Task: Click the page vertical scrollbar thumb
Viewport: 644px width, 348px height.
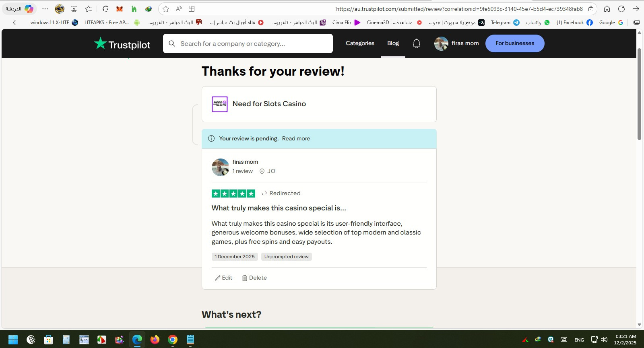Action: tap(639, 94)
